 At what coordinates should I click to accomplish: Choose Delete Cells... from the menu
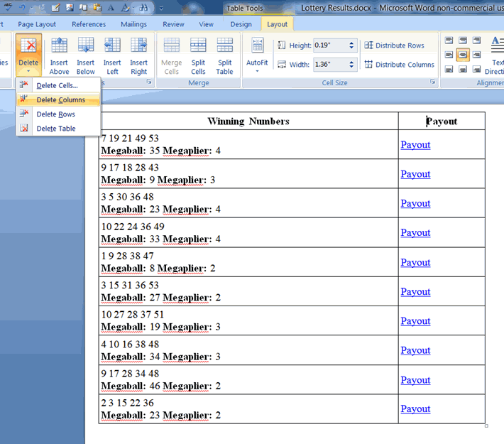58,85
